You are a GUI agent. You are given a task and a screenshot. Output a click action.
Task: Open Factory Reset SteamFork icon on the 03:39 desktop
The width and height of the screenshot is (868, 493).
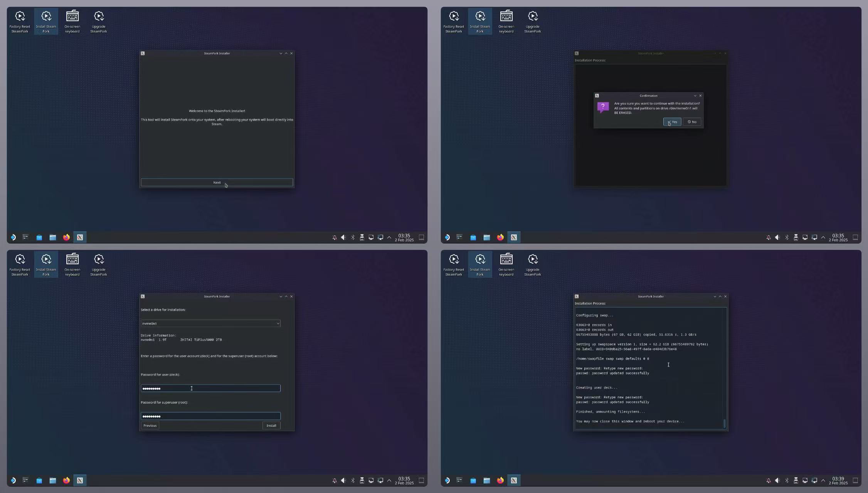pos(454,265)
